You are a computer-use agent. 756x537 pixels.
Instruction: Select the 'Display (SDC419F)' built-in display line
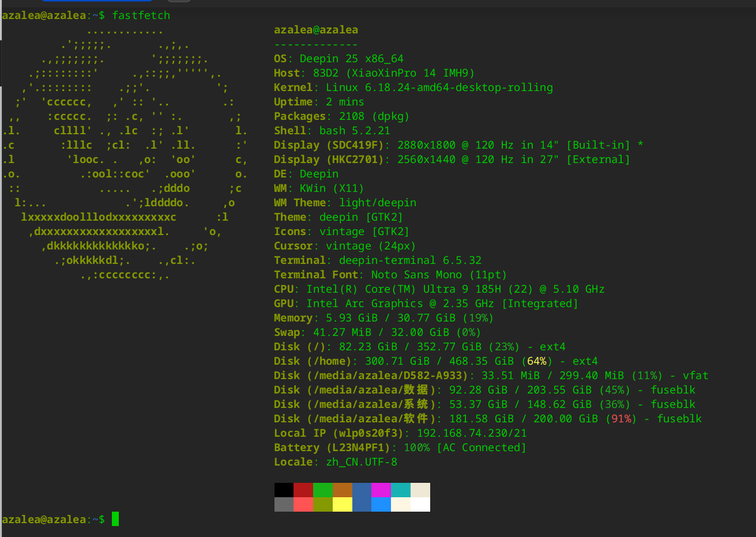[x=458, y=145]
